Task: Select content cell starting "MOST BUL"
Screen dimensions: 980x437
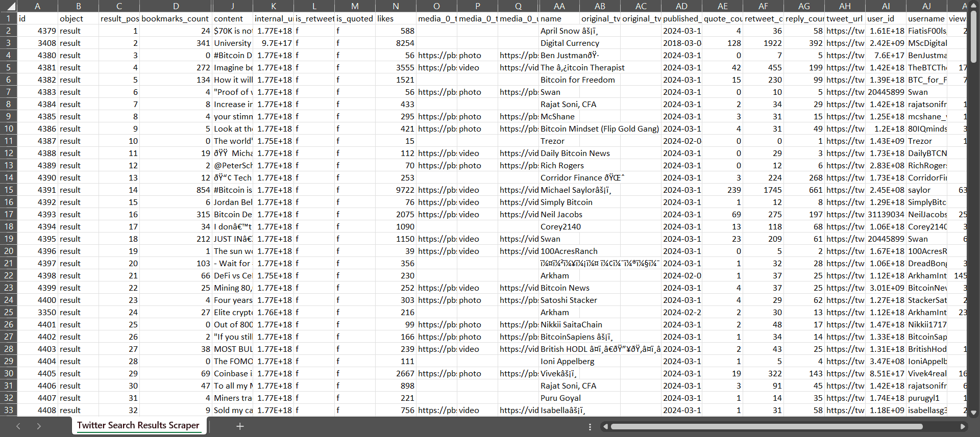Action: tap(233, 349)
